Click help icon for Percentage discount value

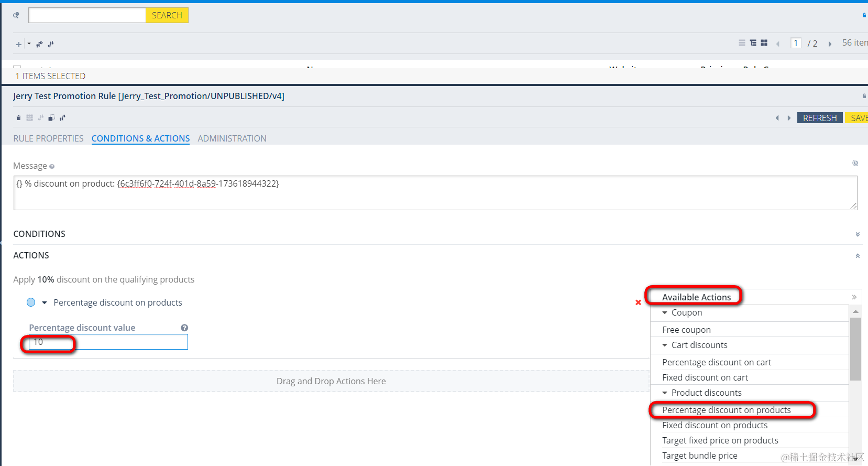184,328
